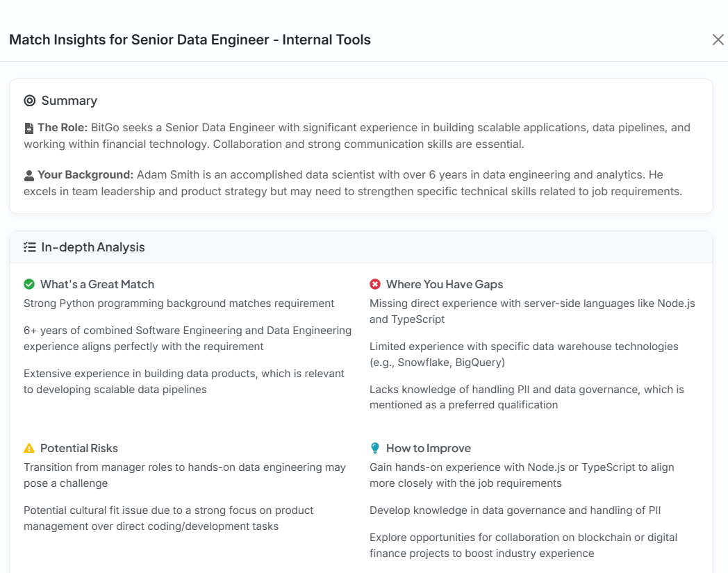Click the Potential Risks heading
728x573 pixels.
click(79, 448)
